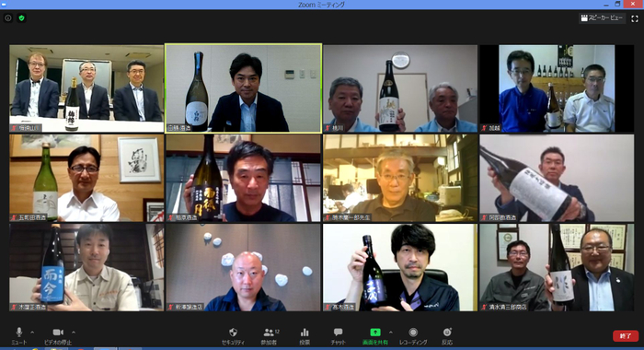Open the Polling bar-chart icon

tap(305, 335)
